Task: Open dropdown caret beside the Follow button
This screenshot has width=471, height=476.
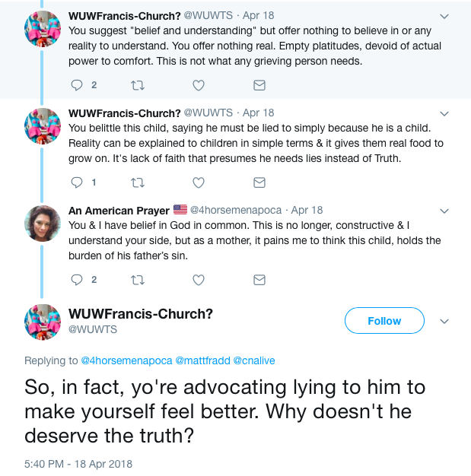Action: [444, 321]
